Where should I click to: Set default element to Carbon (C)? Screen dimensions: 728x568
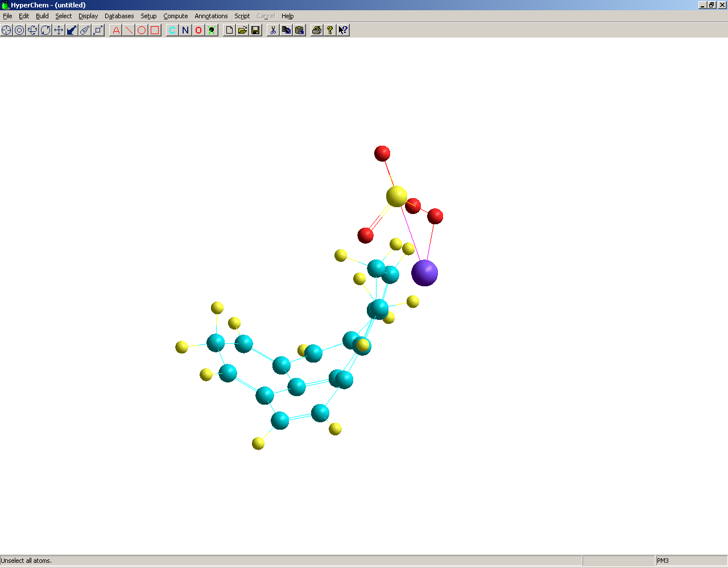(172, 30)
